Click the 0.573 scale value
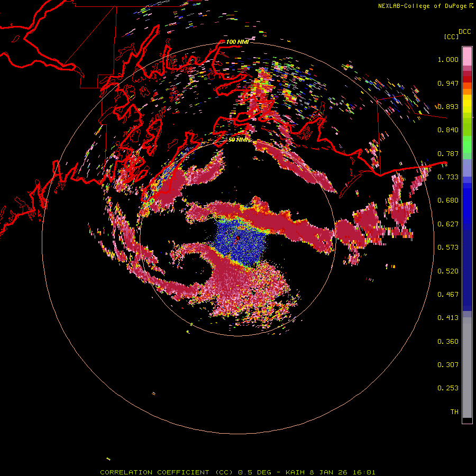Screen dimensions: 476x476 point(448,248)
